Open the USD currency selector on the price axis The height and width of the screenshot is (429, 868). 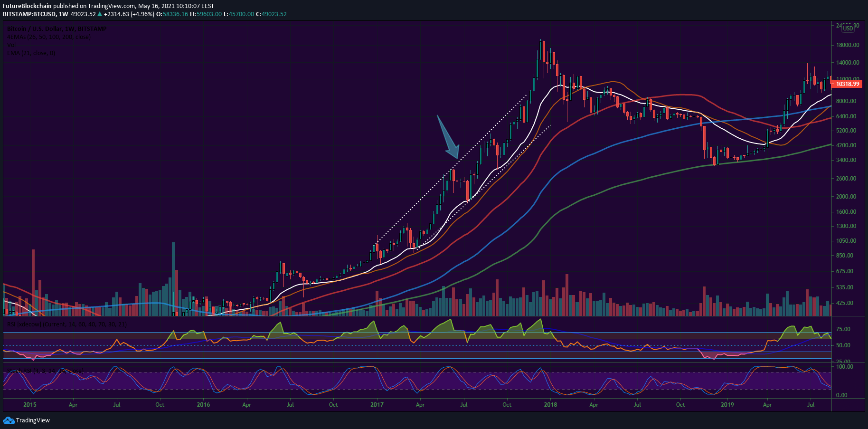pos(848,29)
